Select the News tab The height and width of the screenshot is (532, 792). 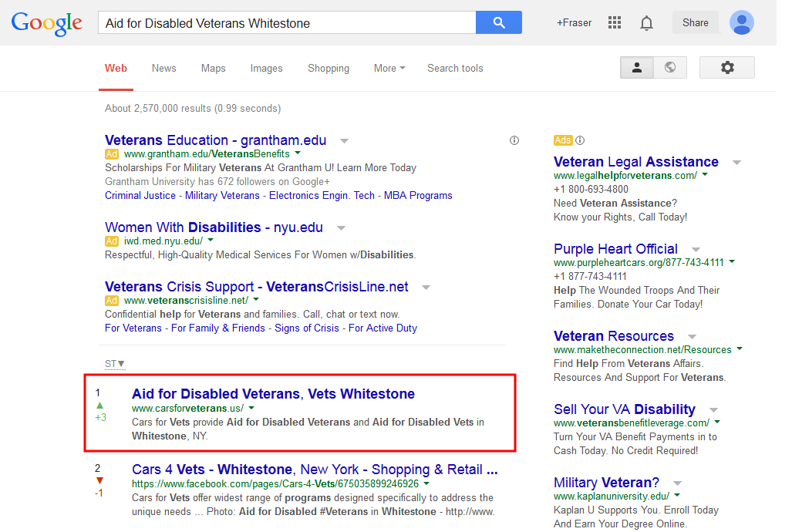coord(163,68)
